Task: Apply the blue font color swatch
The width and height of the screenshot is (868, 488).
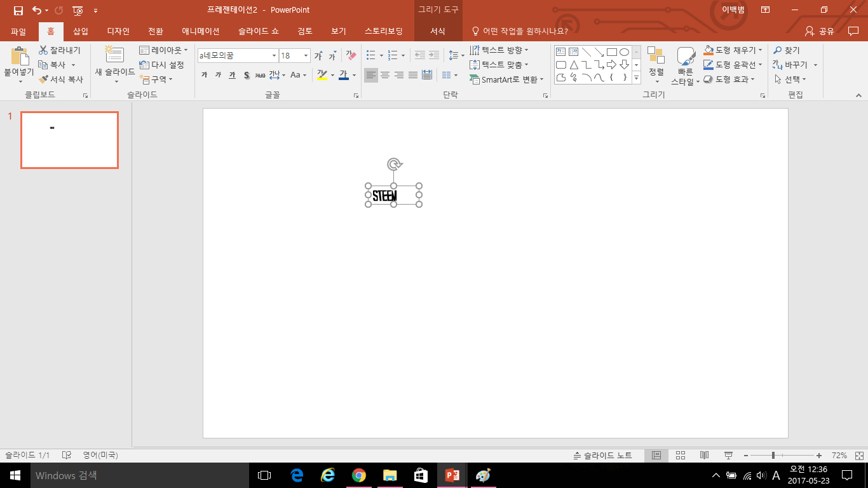Action: [x=344, y=75]
